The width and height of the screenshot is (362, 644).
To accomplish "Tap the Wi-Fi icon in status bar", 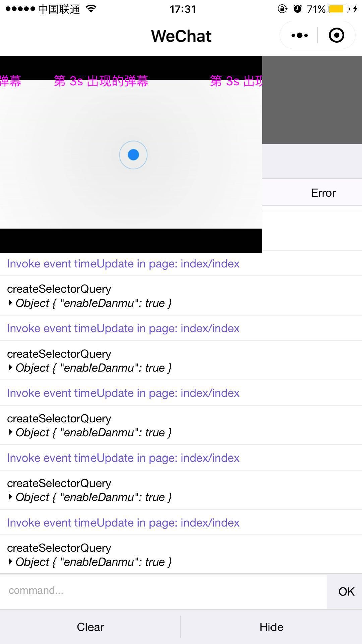I will point(91,9).
